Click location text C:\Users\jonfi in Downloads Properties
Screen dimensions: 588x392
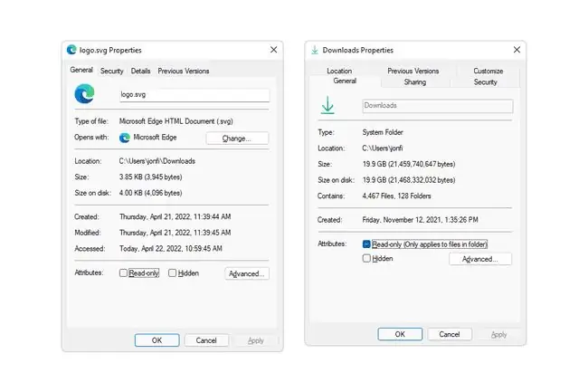click(x=382, y=148)
